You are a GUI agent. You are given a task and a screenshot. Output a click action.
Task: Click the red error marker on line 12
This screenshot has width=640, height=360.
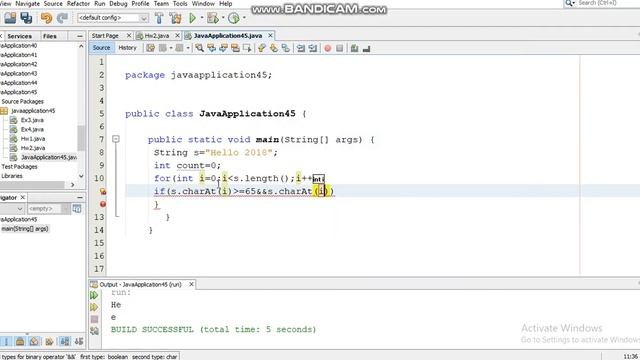[x=102, y=204]
